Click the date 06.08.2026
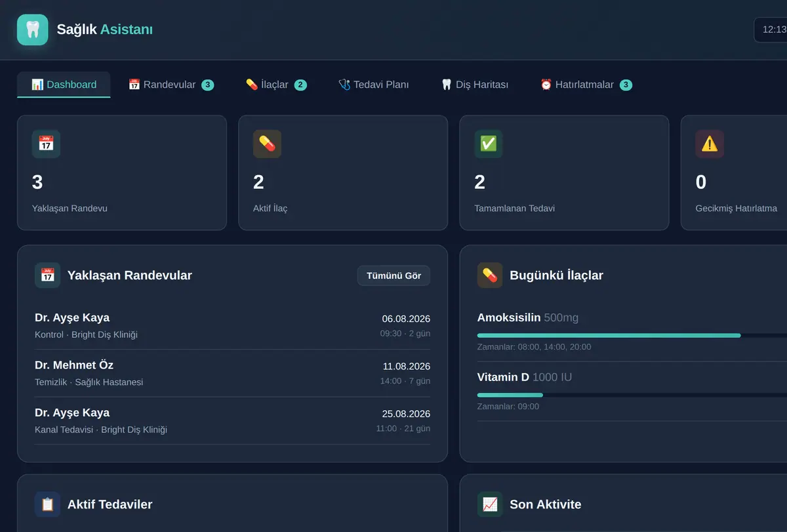This screenshot has height=532, width=787. [x=406, y=319]
